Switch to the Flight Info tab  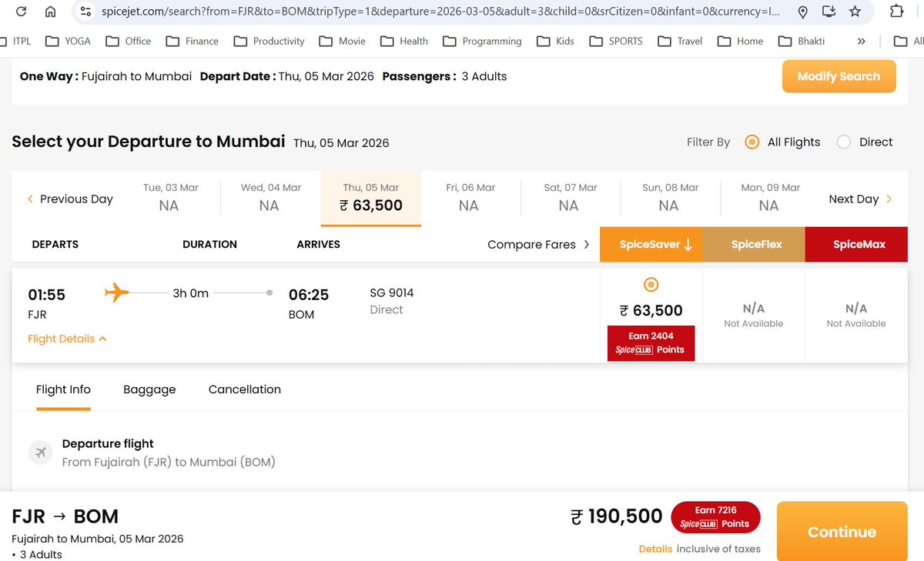pyautogui.click(x=63, y=389)
